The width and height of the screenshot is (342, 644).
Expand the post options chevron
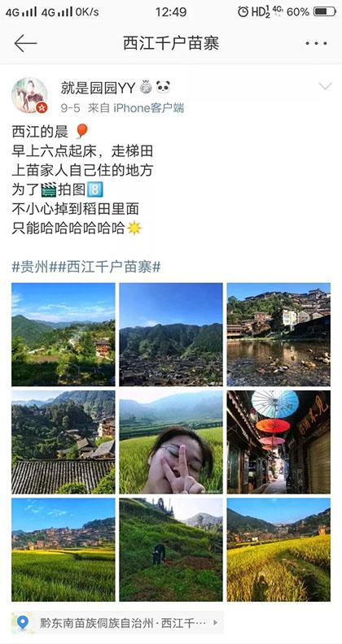(325, 86)
